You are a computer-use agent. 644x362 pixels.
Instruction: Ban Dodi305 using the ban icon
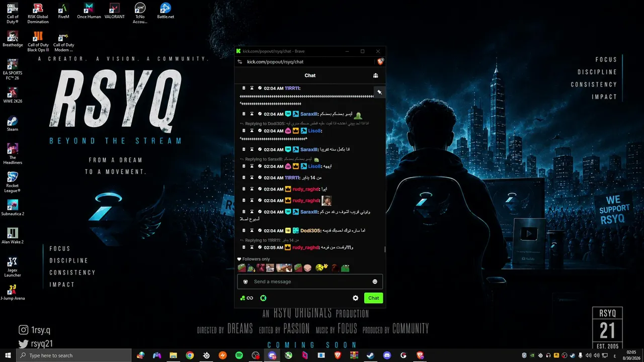(x=260, y=230)
